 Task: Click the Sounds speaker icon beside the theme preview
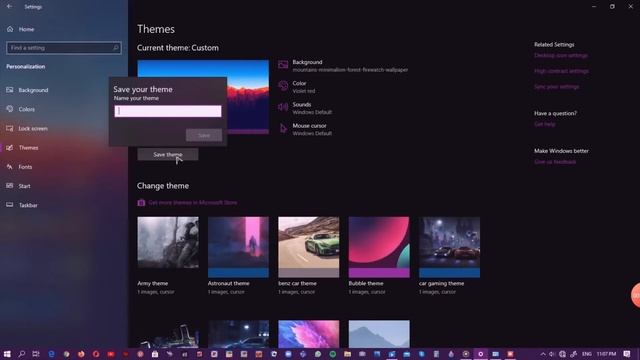283,107
